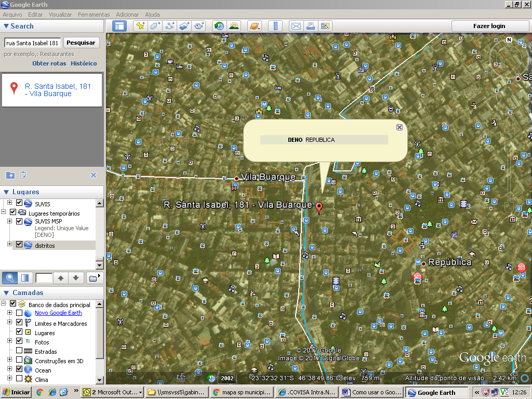Add a placemark with the pin icon
This screenshot has width=532, height=399.
140,26
